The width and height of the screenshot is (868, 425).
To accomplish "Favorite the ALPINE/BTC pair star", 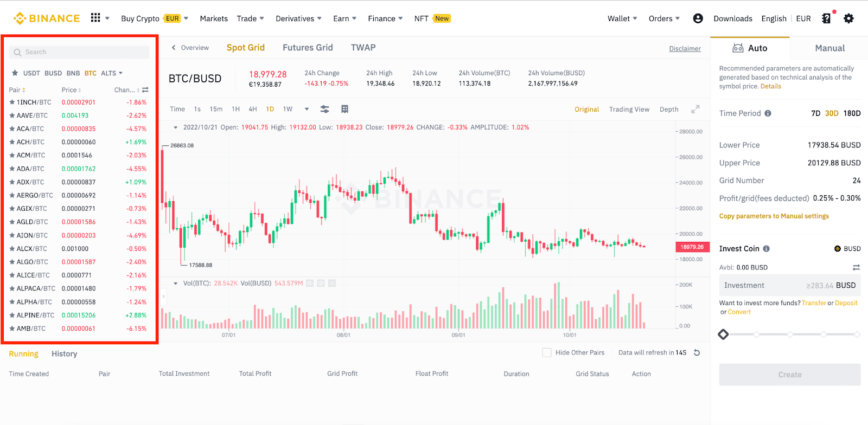I will coord(12,315).
